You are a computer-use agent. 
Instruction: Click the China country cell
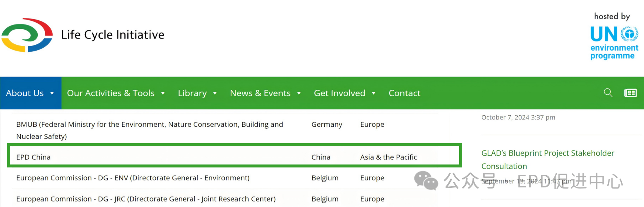321,157
